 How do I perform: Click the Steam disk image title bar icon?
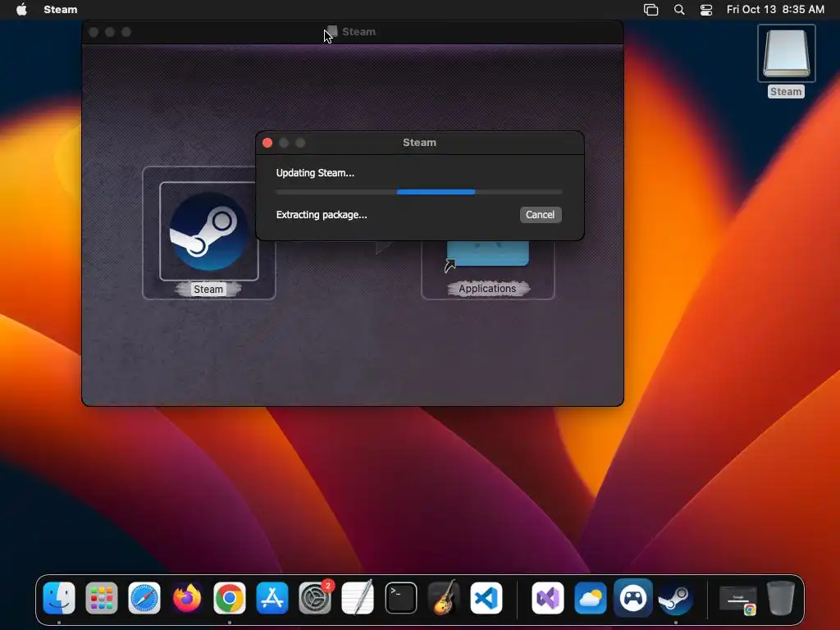pos(332,32)
